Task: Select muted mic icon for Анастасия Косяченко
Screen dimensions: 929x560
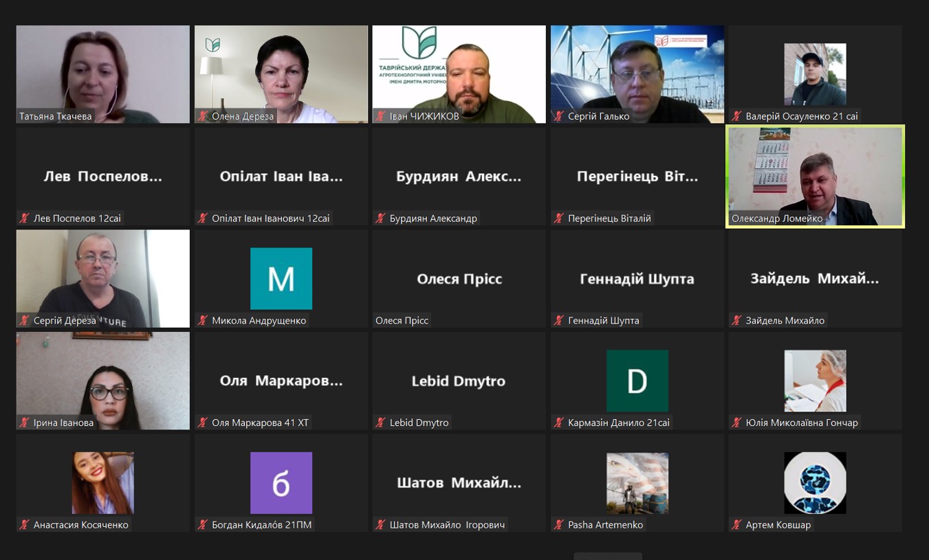Action: pos(25,525)
